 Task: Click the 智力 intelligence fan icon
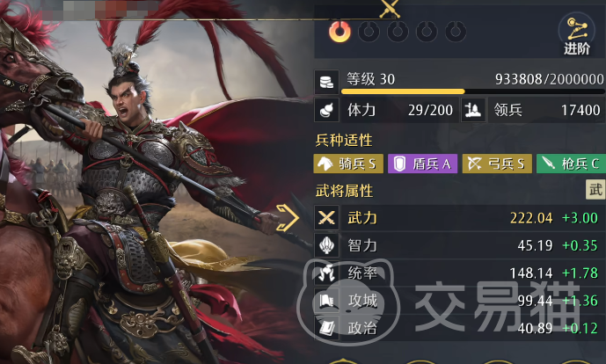326,245
